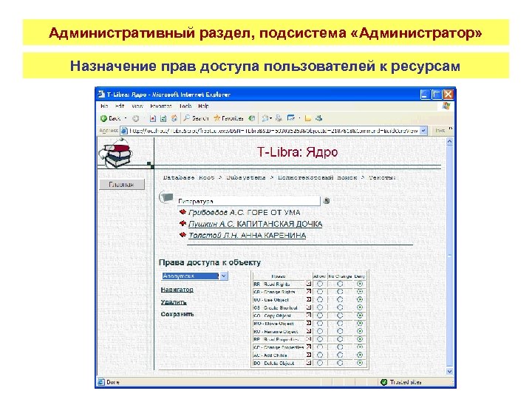Click the Удалить link
Screen dimensions: 532x399
pos(174,302)
